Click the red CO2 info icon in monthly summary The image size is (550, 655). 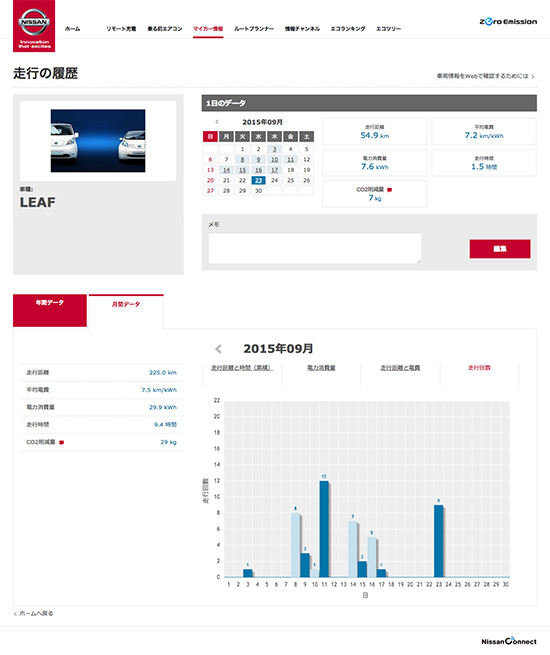click(x=61, y=443)
